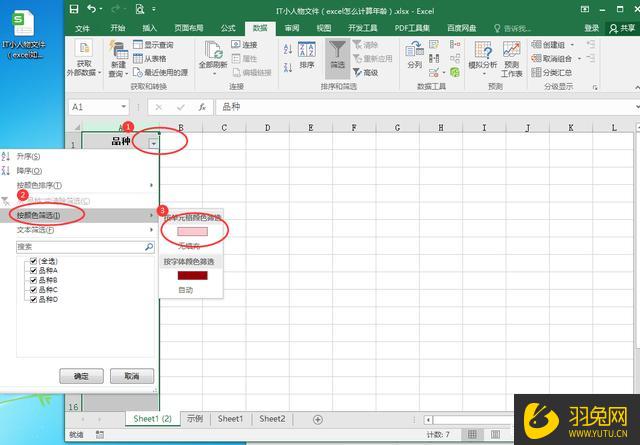Uncheck the 品种C checkbox

point(33,289)
